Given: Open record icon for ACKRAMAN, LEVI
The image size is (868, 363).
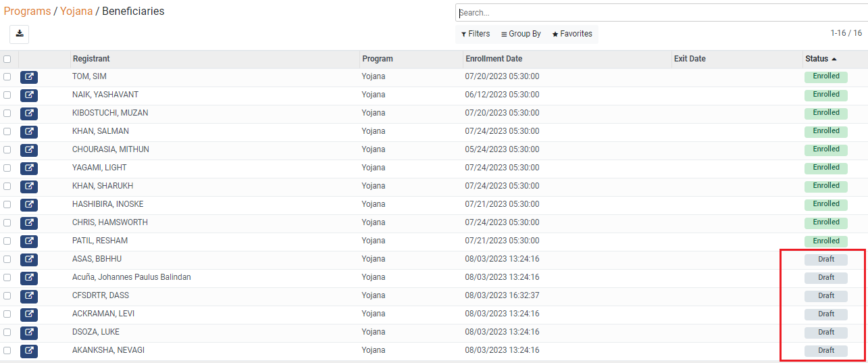Looking at the screenshot, I should point(29,314).
